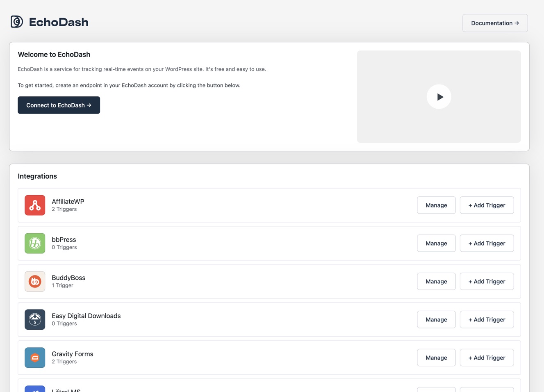544x392 pixels.
Task: Click Manage next to AffiliateWP
Action: pos(436,205)
